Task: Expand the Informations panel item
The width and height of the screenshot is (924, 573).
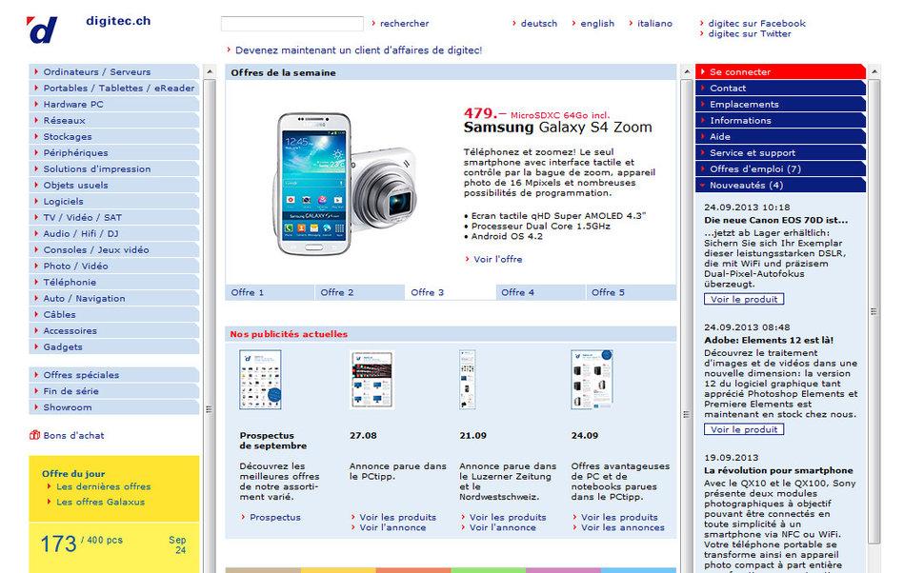Action: [780, 120]
